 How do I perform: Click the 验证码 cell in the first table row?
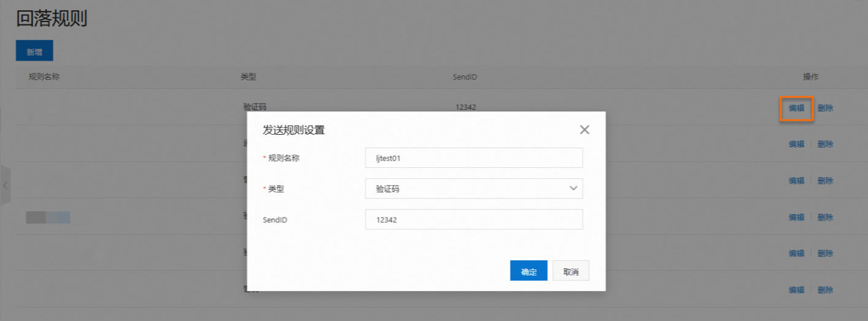click(x=254, y=107)
